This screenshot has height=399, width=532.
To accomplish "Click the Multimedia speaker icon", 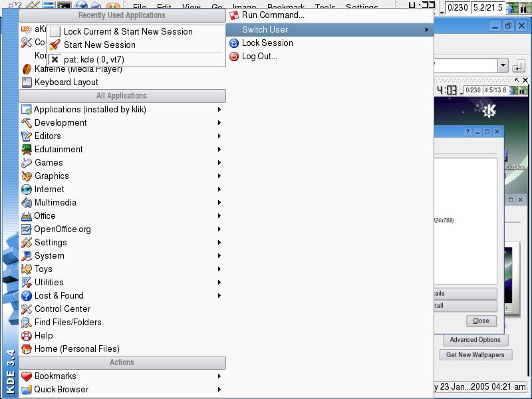I will coord(27,203).
